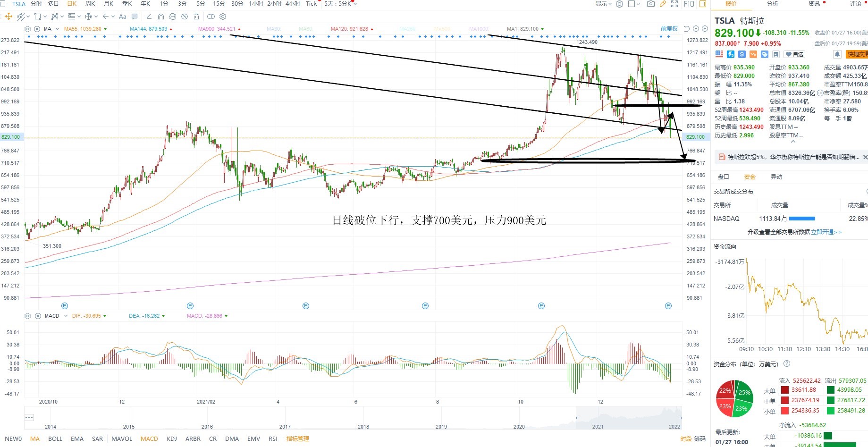Pick the wave pattern drawing tool
The height and width of the screenshot is (447, 868).
pyautogui.click(x=55, y=17)
